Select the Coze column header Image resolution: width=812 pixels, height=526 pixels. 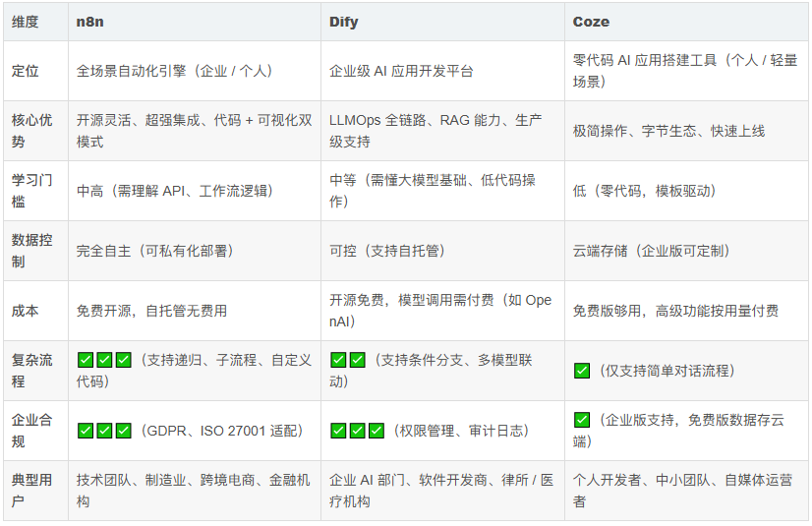click(686, 22)
